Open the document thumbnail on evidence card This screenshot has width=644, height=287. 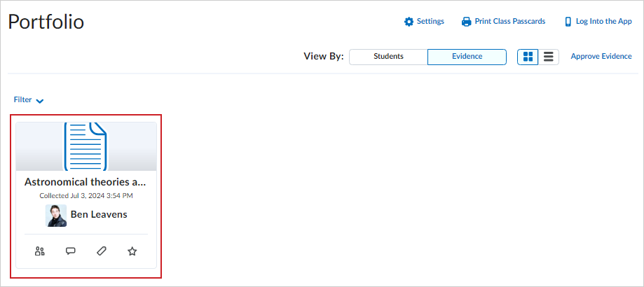[86, 146]
